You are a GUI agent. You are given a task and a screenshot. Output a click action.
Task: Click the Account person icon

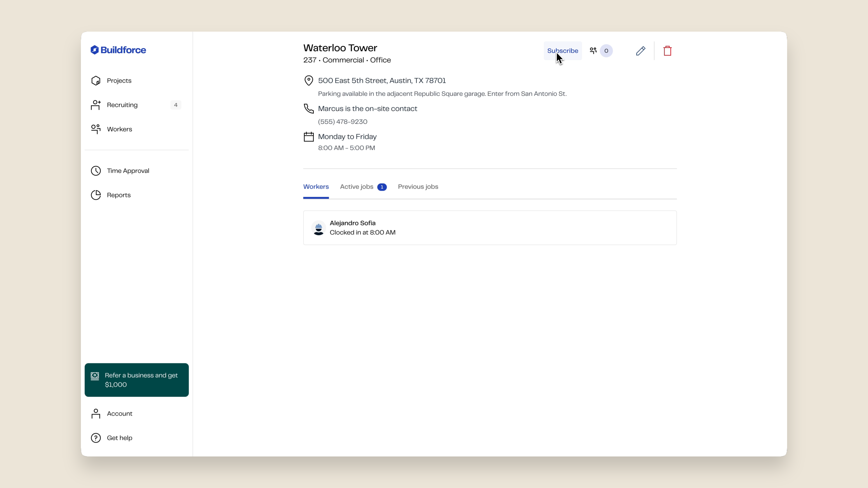click(96, 414)
